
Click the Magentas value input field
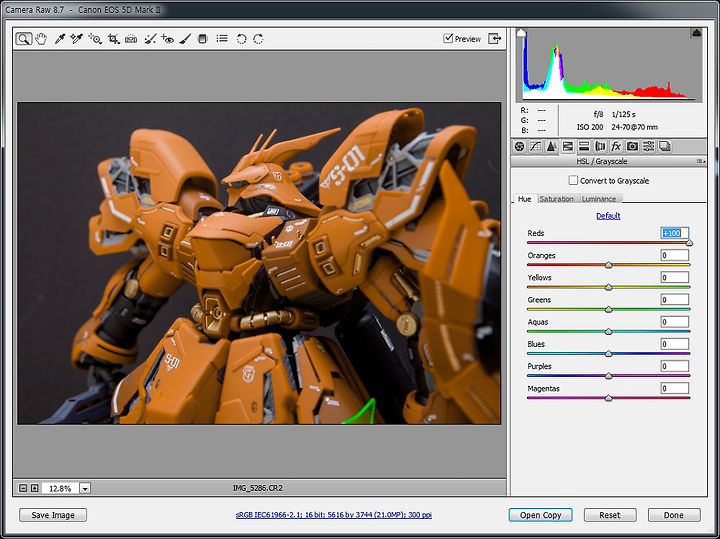(675, 388)
